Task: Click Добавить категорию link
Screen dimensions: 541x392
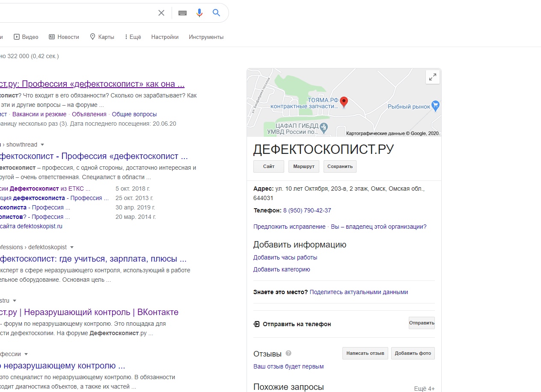Action: click(x=282, y=269)
